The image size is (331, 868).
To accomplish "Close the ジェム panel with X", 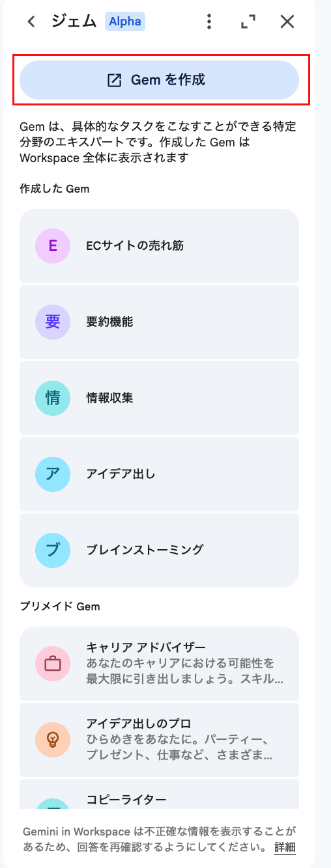I will coord(287,22).
